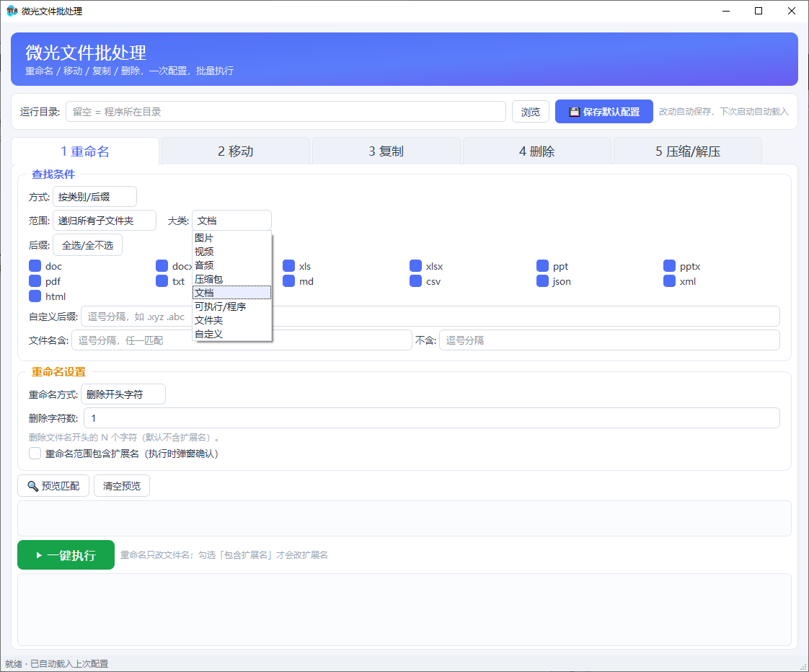Click the 删除字符数 number field

(432, 418)
